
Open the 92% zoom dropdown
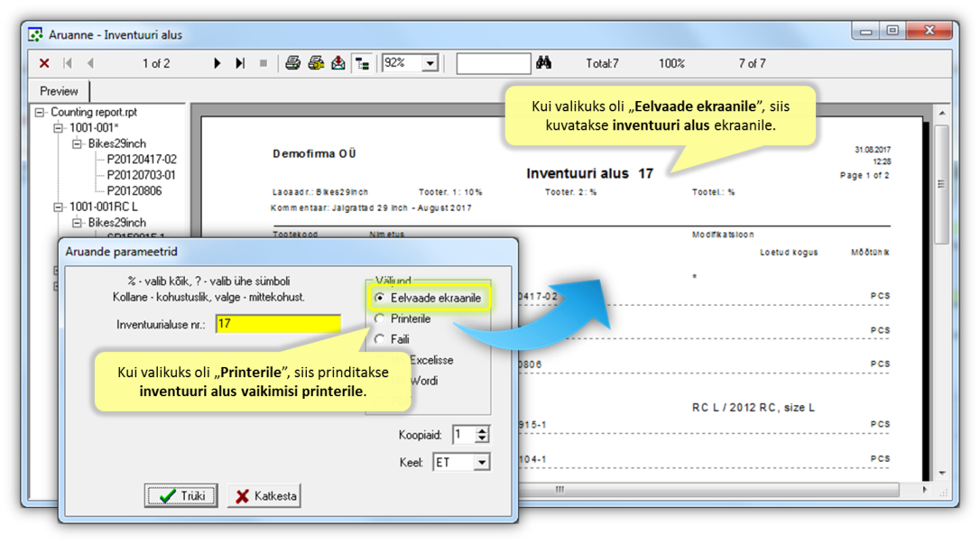pyautogui.click(x=430, y=63)
